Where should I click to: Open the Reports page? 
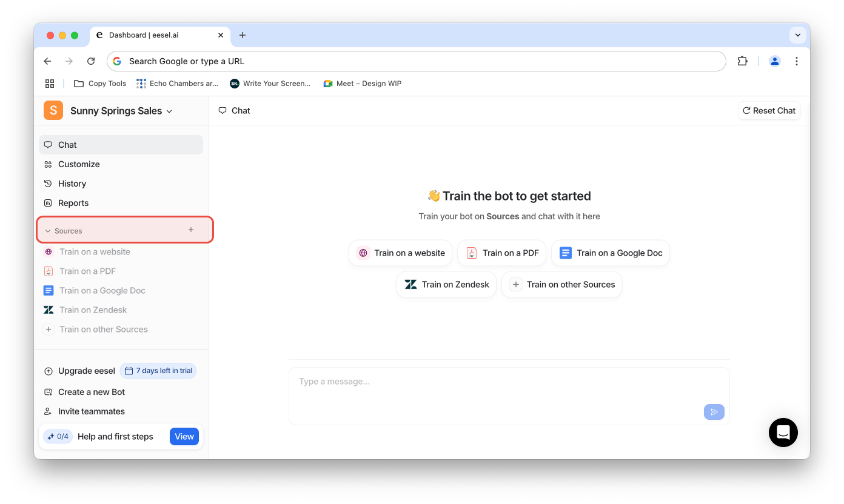[x=121, y=203]
